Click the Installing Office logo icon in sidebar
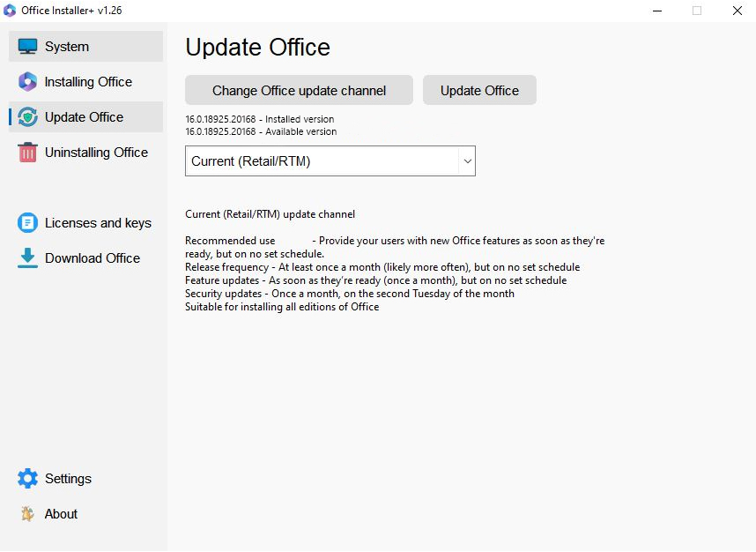Viewport: 756px width, 552px height. [27, 81]
